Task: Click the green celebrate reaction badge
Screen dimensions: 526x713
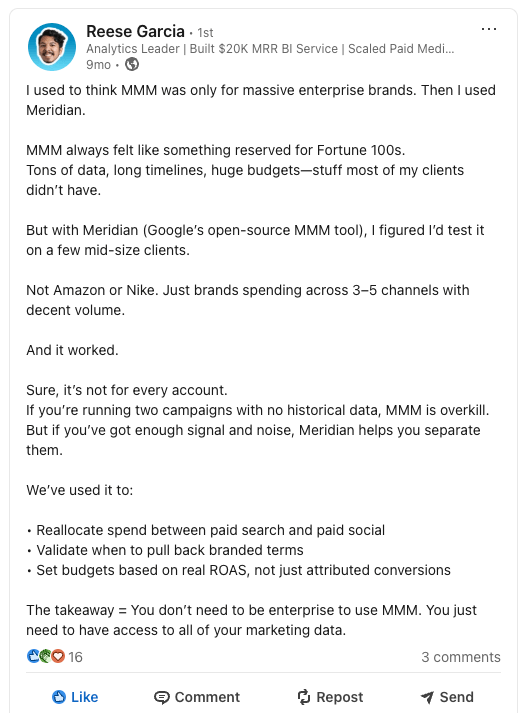Action: coord(45,656)
